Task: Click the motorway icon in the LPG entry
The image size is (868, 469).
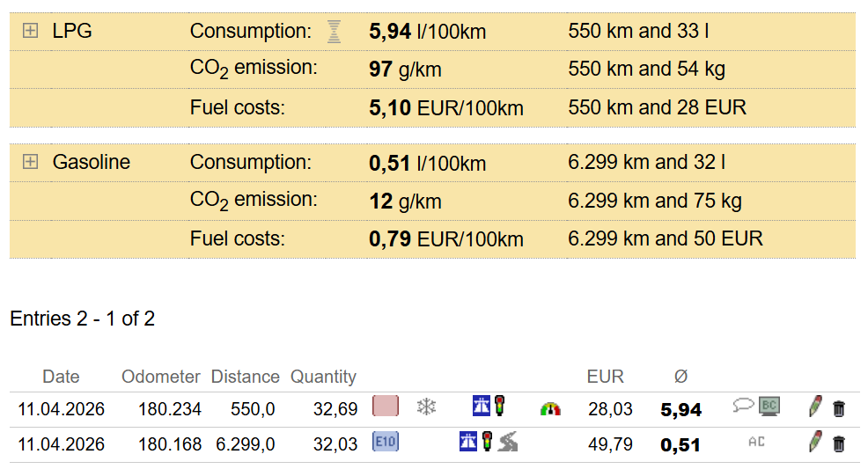Action: click(482, 406)
